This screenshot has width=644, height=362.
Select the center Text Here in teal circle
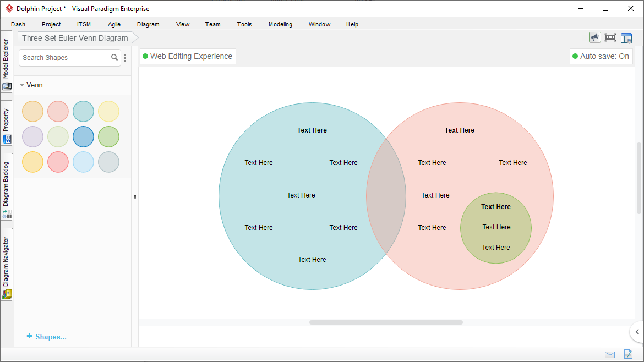301,195
